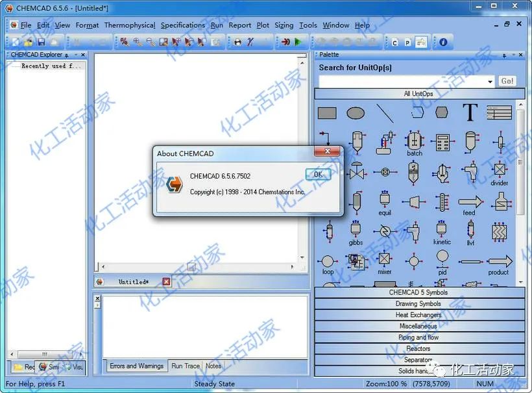Select the gibbs reactor UnitOp icon
532x393 pixels.
[x=356, y=233]
